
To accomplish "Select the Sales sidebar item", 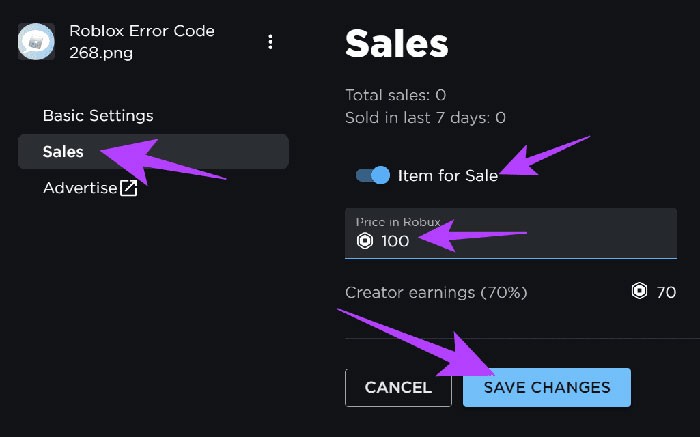I will (x=63, y=152).
